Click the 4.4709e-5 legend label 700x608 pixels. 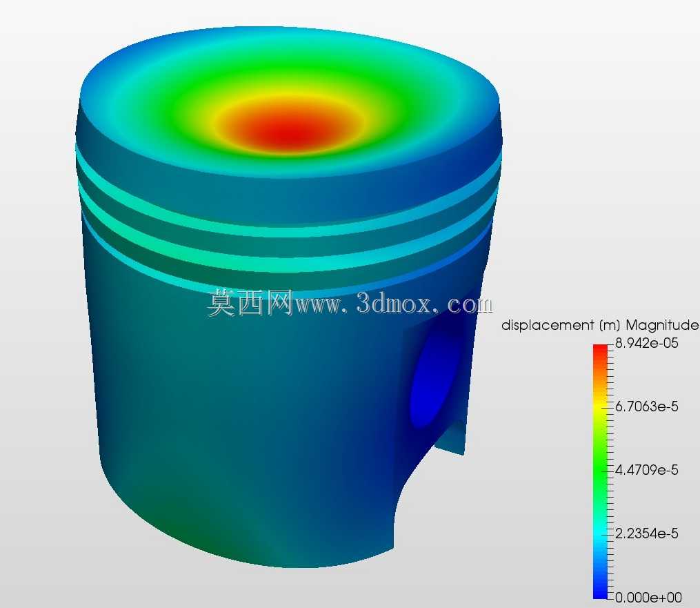point(646,470)
